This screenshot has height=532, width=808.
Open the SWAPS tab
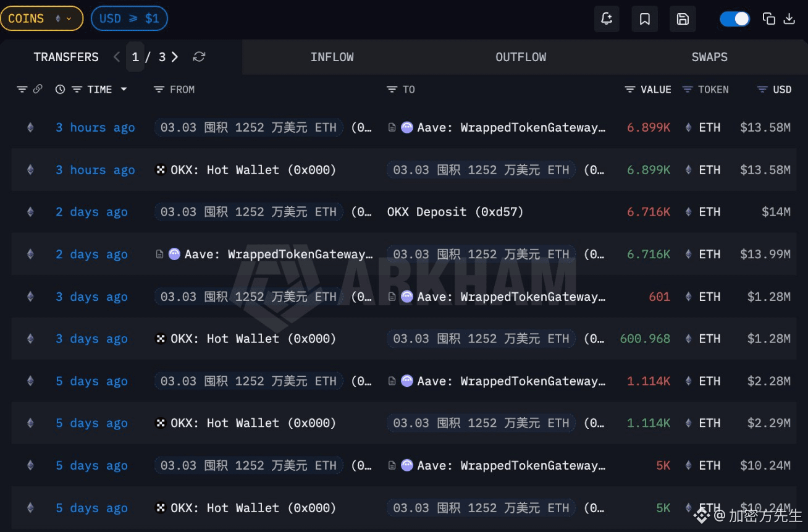tap(709, 57)
